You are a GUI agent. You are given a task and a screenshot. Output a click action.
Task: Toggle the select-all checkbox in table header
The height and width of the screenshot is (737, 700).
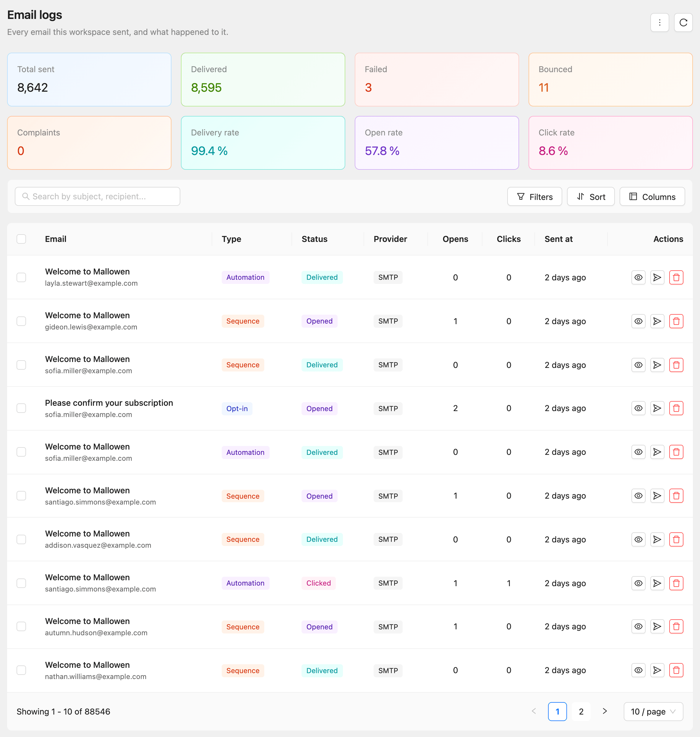click(x=21, y=239)
